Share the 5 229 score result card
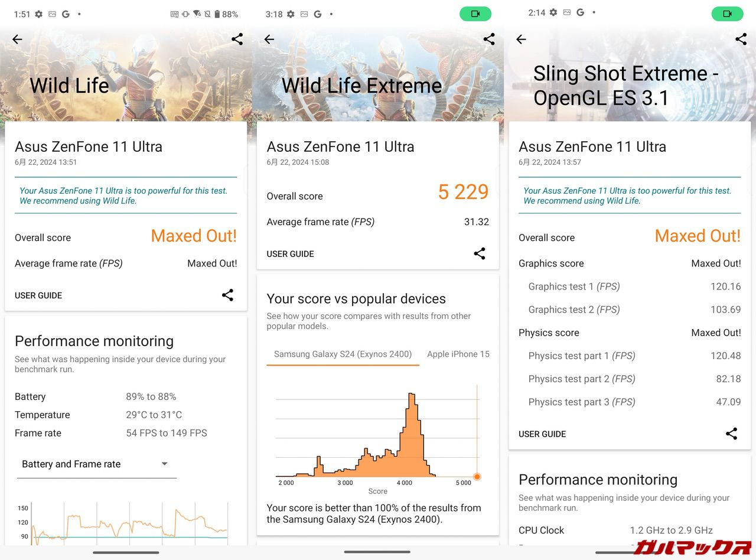 click(480, 254)
